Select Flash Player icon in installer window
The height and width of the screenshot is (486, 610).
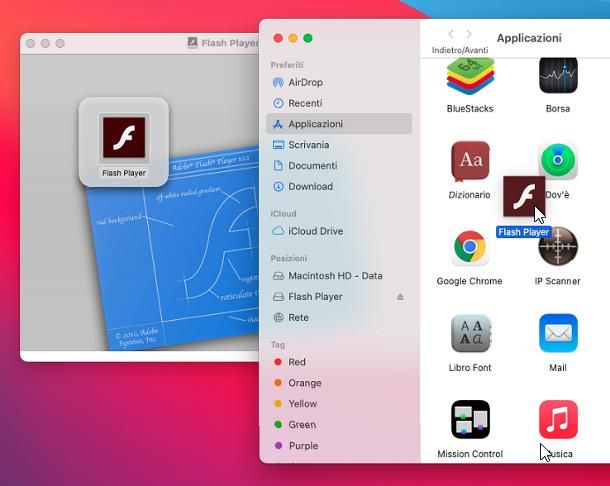tap(123, 139)
